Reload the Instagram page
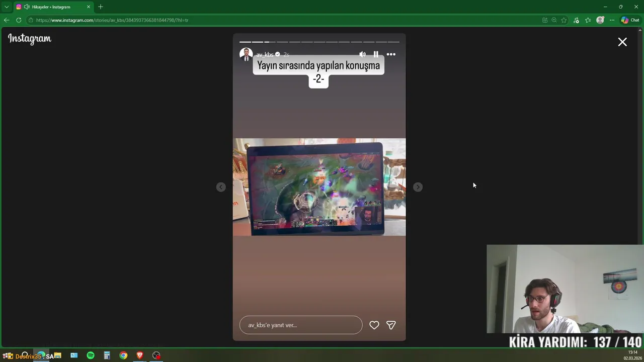The height and width of the screenshot is (362, 644). pos(19,20)
